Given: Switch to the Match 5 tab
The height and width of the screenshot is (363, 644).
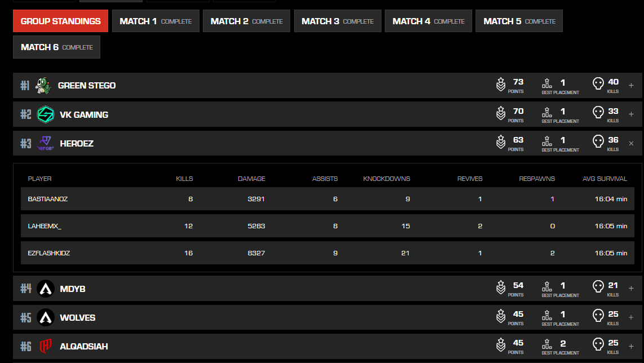Looking at the screenshot, I should click(x=519, y=21).
